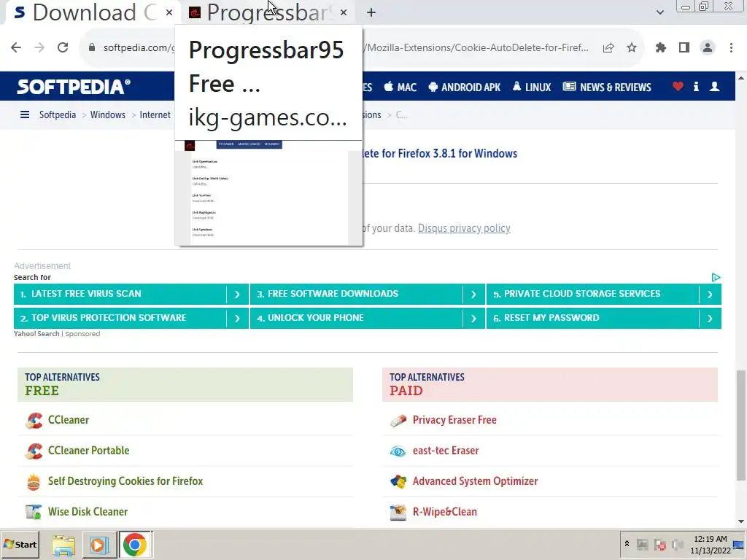Switch to the Softpedia Download tab
The image size is (747, 560).
pos(92,13)
